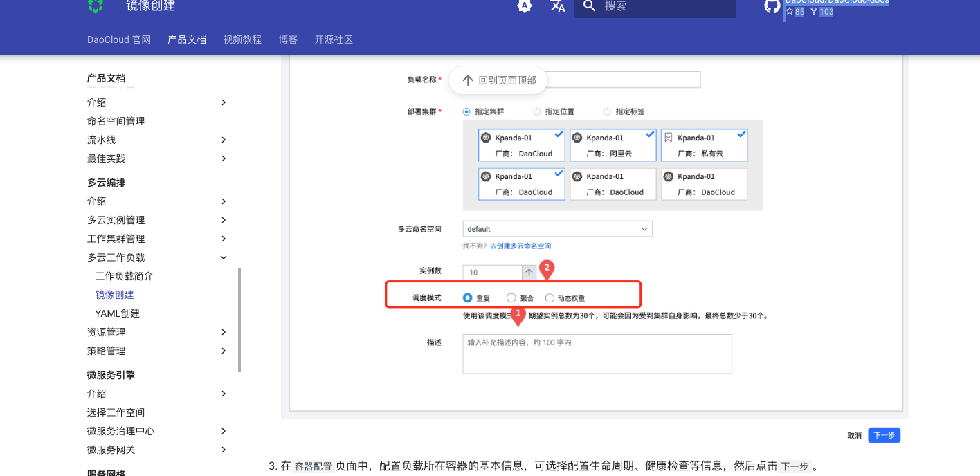Open 命名空间管理 in sidebar
The image size is (980, 476).
[x=116, y=121]
